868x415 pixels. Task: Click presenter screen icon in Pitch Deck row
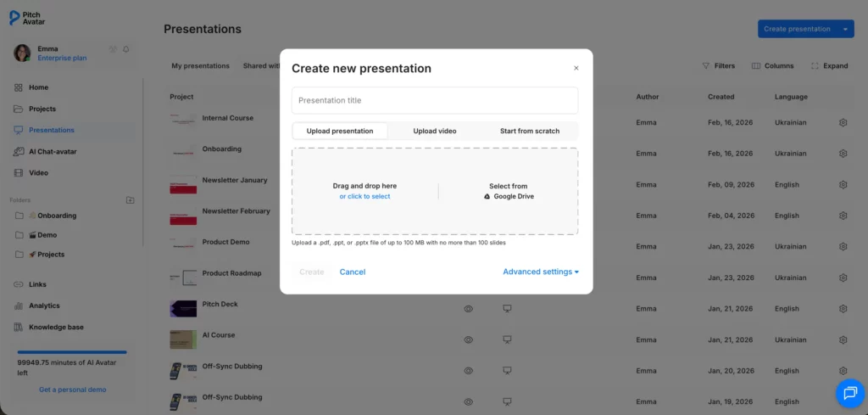point(507,309)
